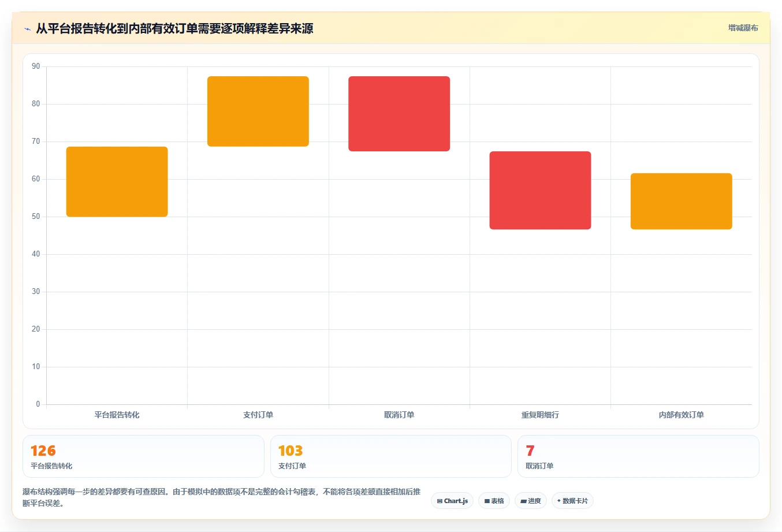Screen dimensions: 782x532
Task: Click the orange number 103
Action: tap(291, 451)
